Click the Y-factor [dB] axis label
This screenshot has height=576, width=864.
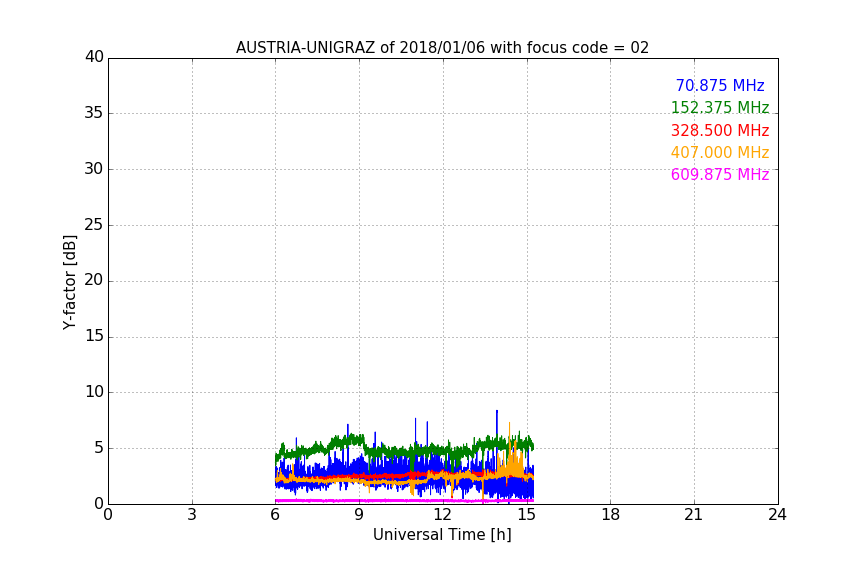click(69, 282)
